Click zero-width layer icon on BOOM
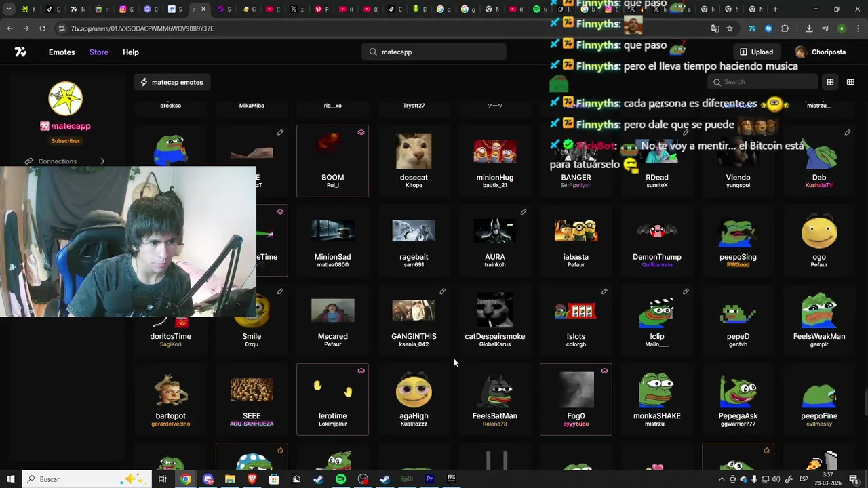Viewport: 868px width, 488px height. click(361, 133)
